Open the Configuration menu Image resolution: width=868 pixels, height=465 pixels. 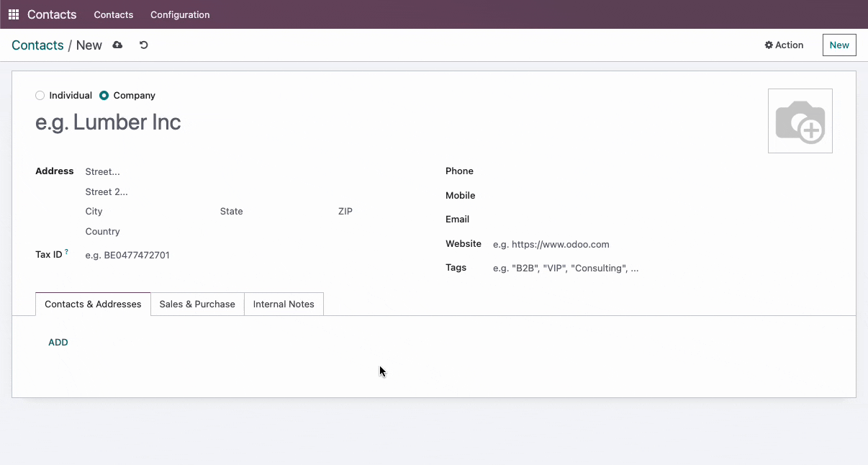[180, 14]
